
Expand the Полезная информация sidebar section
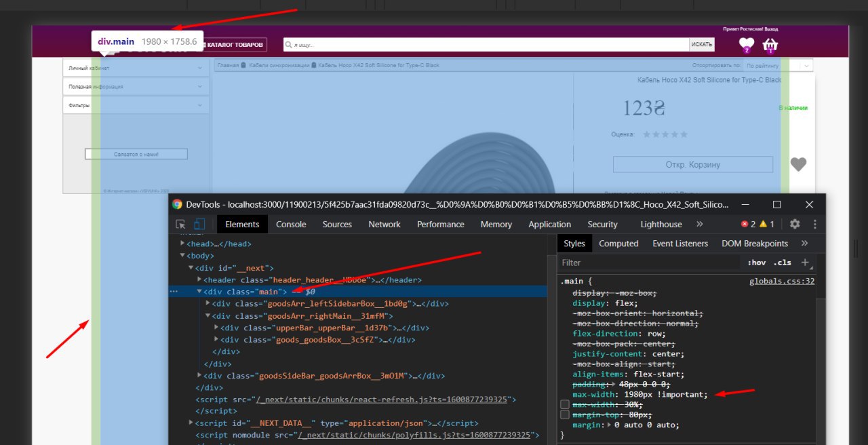point(136,87)
